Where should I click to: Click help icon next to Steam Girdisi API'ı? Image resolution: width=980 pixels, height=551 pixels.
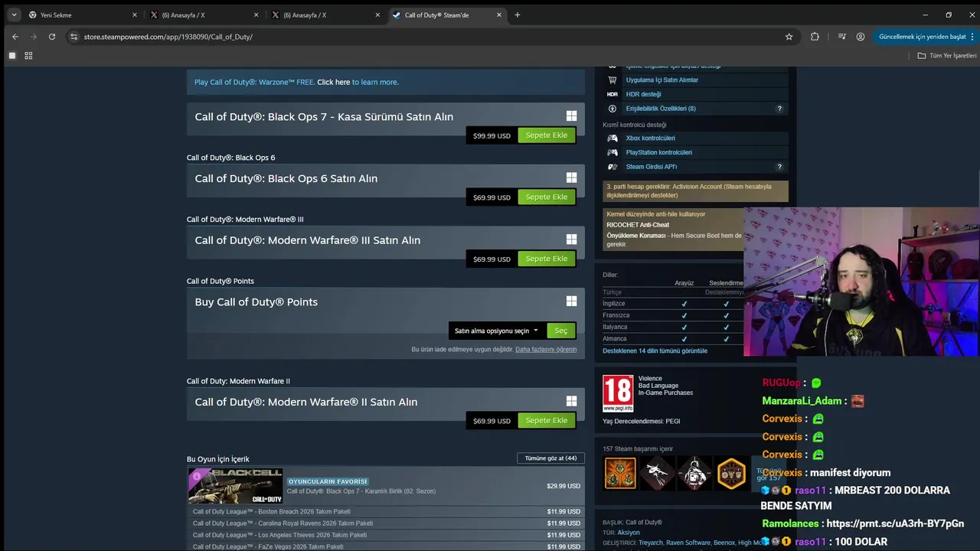coord(779,167)
